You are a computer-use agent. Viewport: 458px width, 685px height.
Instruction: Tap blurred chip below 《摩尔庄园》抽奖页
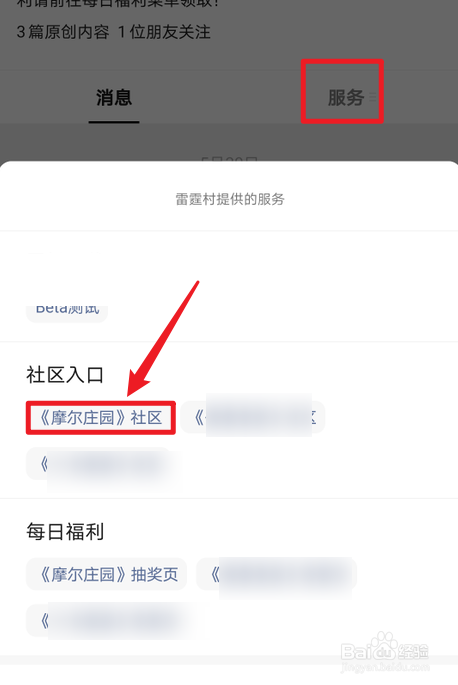click(x=109, y=620)
